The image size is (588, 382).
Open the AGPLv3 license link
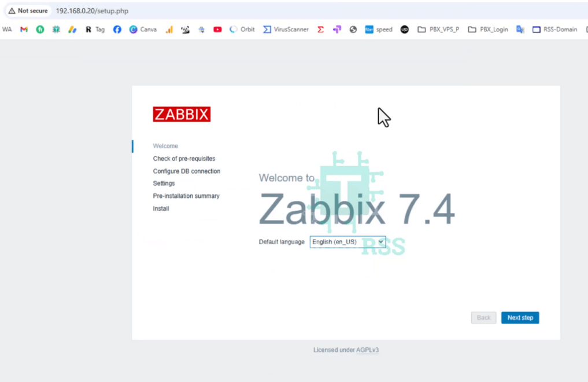(x=368, y=350)
